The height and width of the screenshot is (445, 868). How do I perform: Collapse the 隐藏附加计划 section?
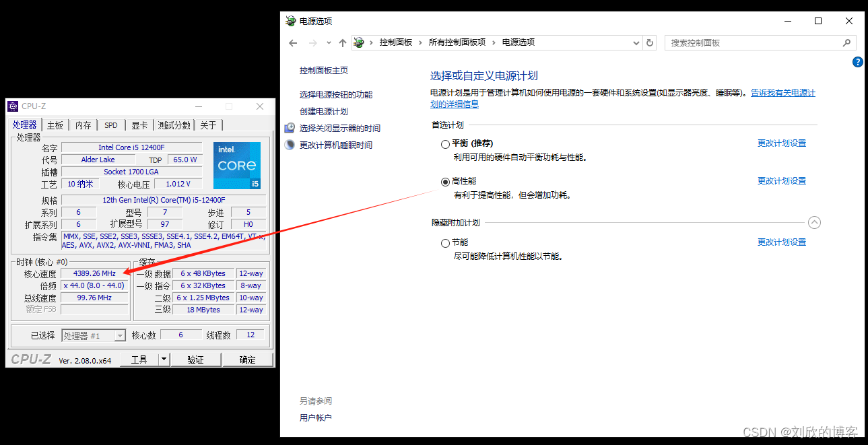(814, 222)
